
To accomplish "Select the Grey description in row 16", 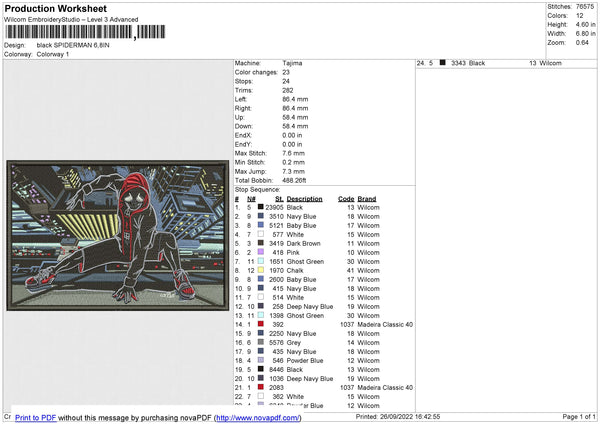I will [x=294, y=342].
